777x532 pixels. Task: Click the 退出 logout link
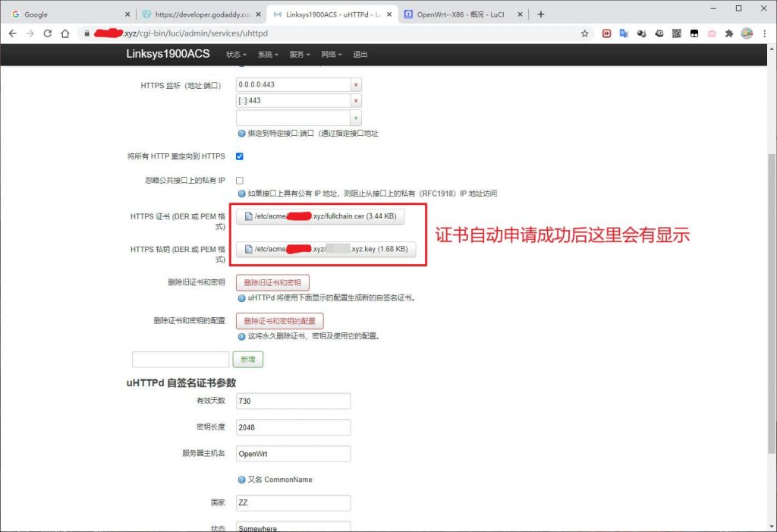[360, 55]
